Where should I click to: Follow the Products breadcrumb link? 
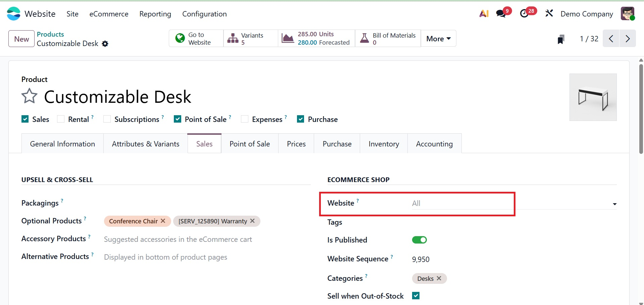pyautogui.click(x=50, y=34)
